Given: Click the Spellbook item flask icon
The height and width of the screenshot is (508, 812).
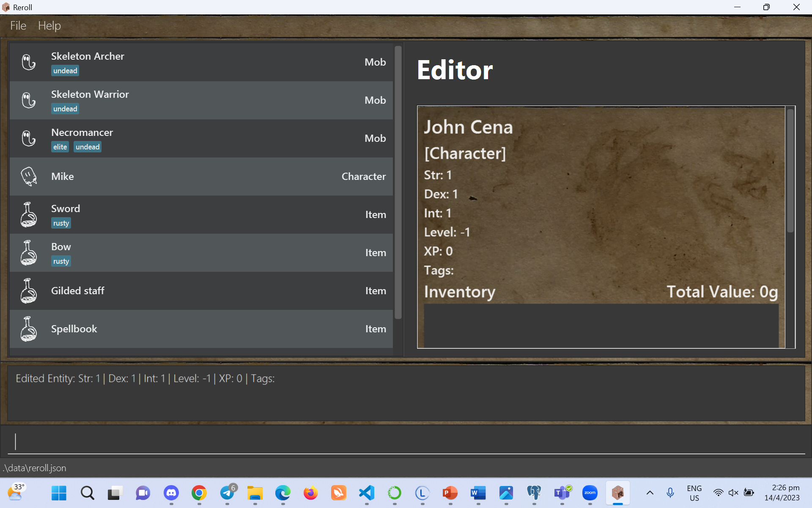Looking at the screenshot, I should (x=29, y=329).
